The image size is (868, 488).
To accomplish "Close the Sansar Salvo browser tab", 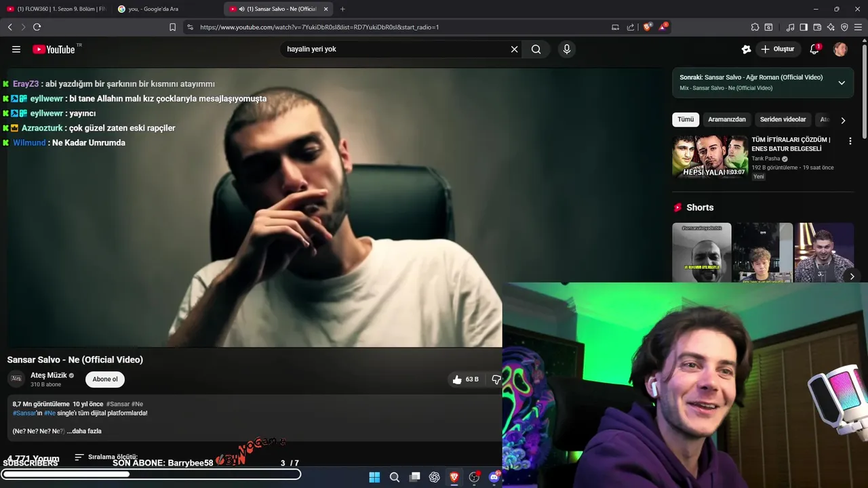I will (326, 9).
